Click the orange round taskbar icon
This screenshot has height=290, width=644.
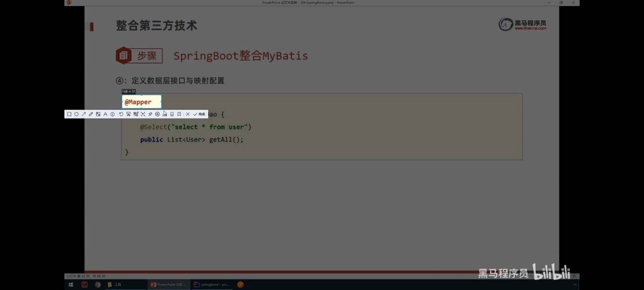tap(240, 284)
